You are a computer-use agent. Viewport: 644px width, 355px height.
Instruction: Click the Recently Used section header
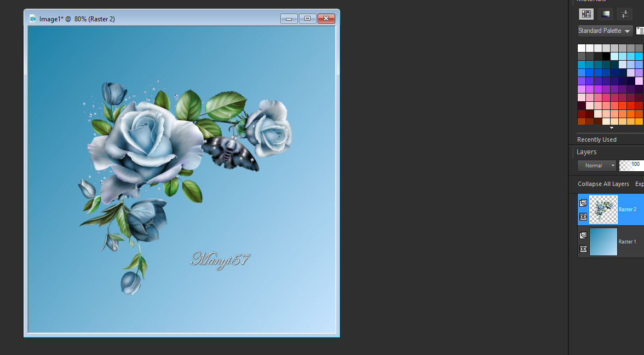point(597,139)
